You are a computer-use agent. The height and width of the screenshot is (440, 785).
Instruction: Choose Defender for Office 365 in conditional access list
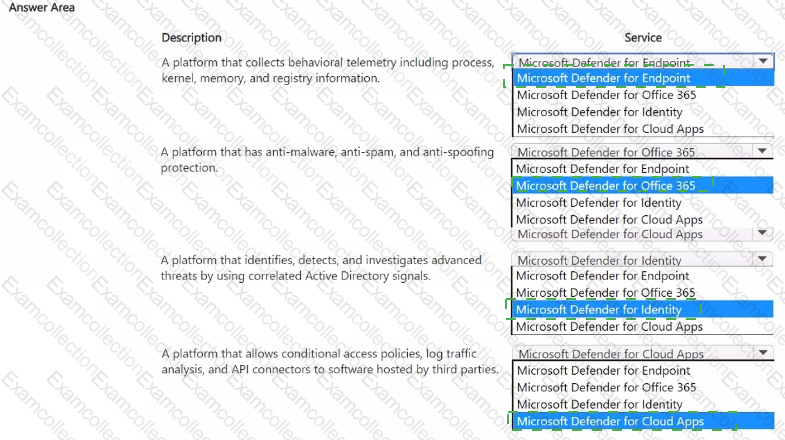[x=606, y=387]
